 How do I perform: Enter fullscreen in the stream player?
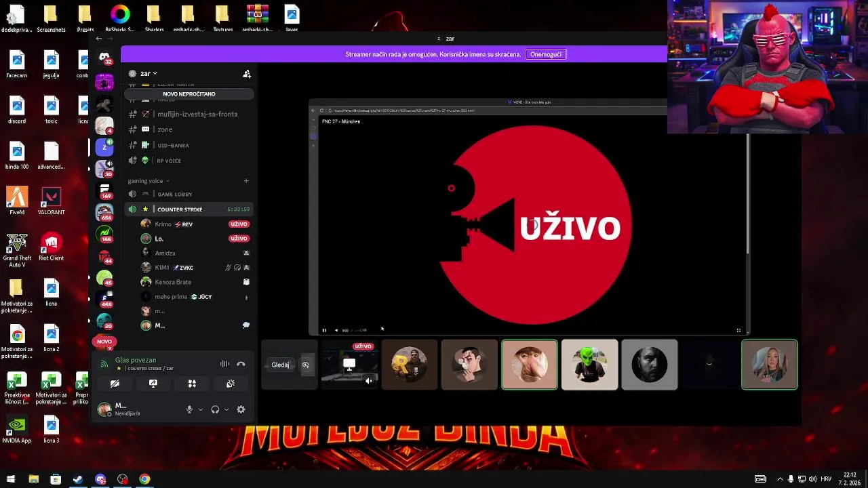(738, 331)
